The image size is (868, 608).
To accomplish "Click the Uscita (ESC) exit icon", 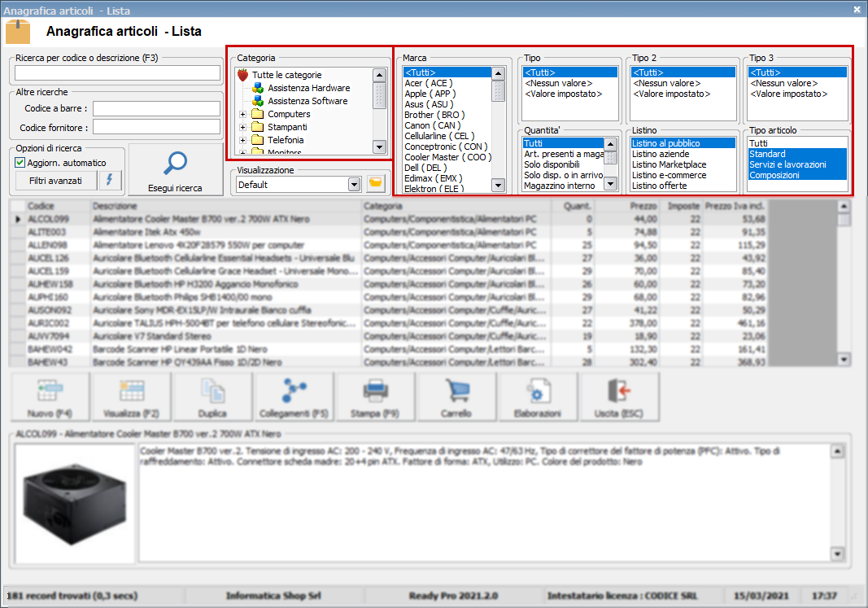I will click(x=619, y=393).
